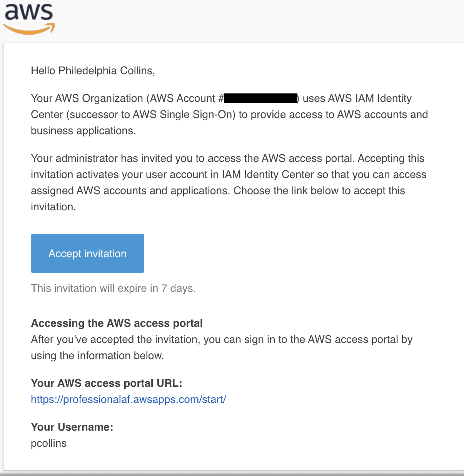Click the 'Hello Philedelphia Collins' greeting
464x476 pixels.
93,71
